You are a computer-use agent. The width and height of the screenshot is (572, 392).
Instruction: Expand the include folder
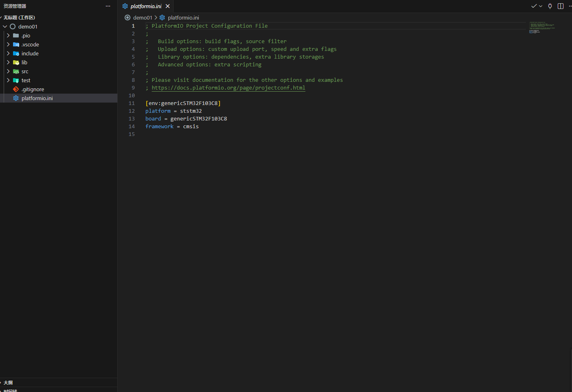[8, 53]
